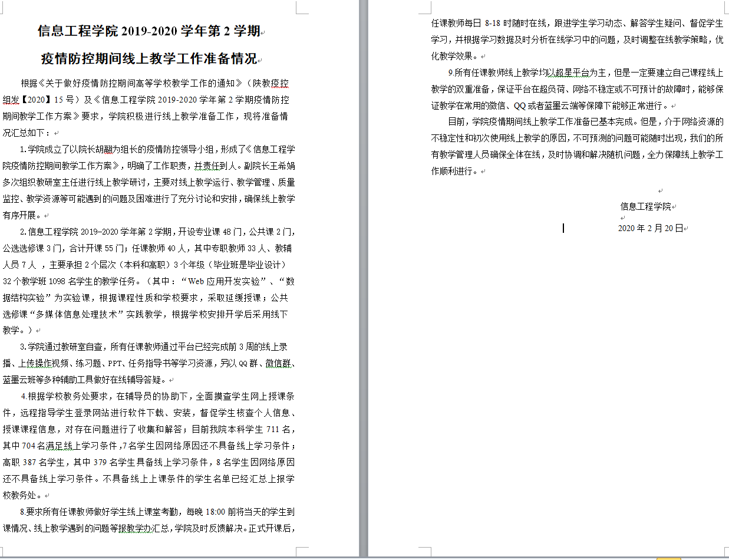The width and height of the screenshot is (729, 560).
Task: Click the heading "疫情防控期间线上教学工作准备情况"
Action: click(149, 59)
